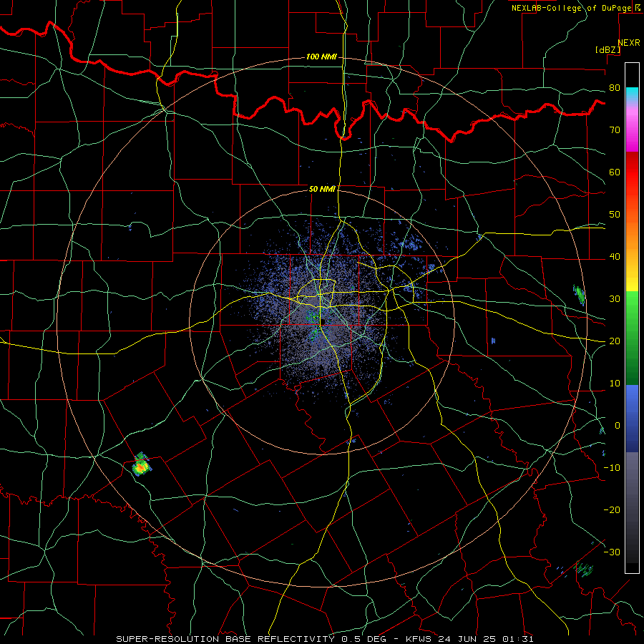Click the small green echo near the right edge of the map

(x=580, y=295)
